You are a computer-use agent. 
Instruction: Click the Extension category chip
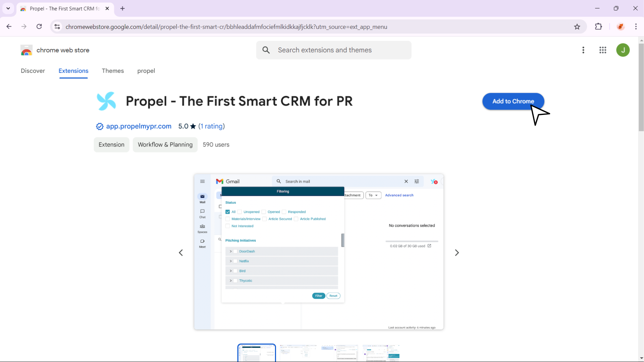[111, 144]
